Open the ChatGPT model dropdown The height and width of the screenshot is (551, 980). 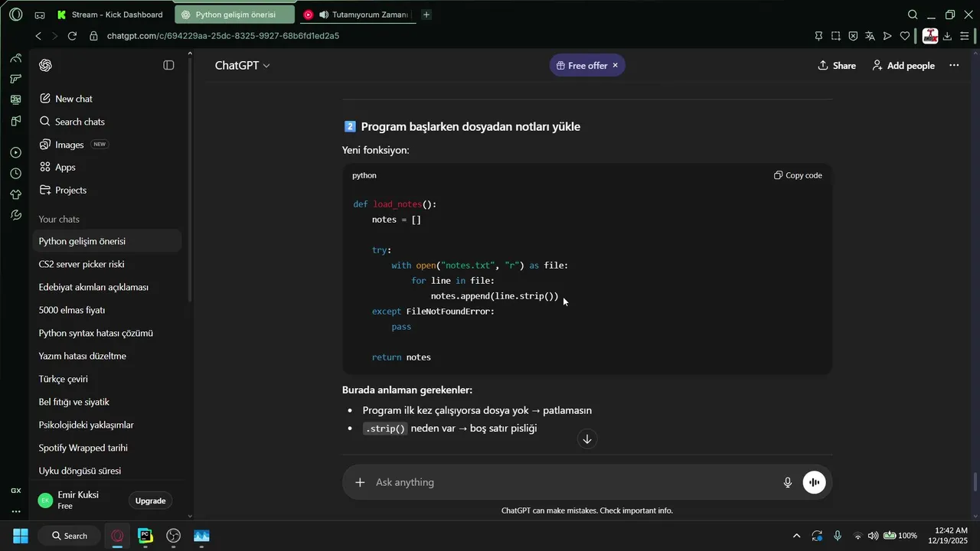[242, 66]
